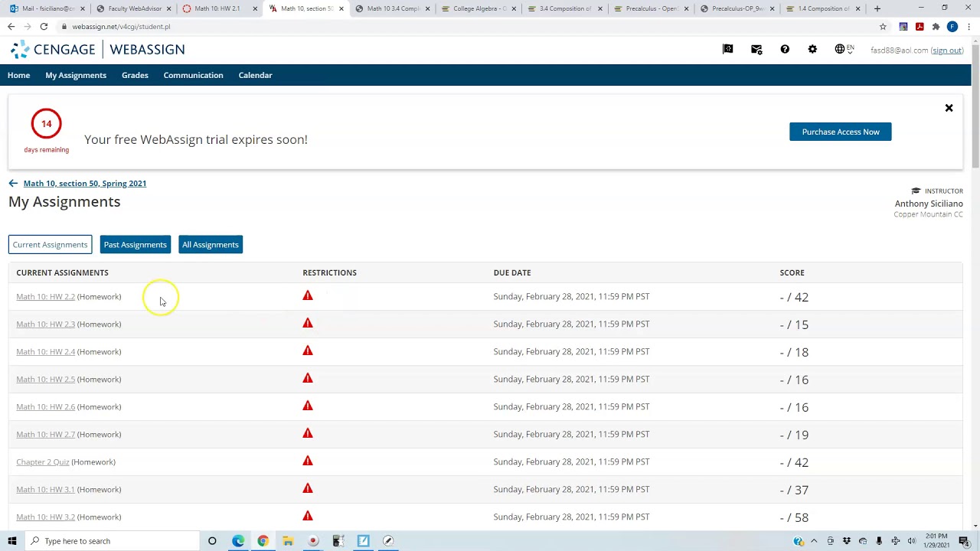This screenshot has height=551, width=980.
Task: Open My Assignments in navigation bar
Action: [x=76, y=75]
